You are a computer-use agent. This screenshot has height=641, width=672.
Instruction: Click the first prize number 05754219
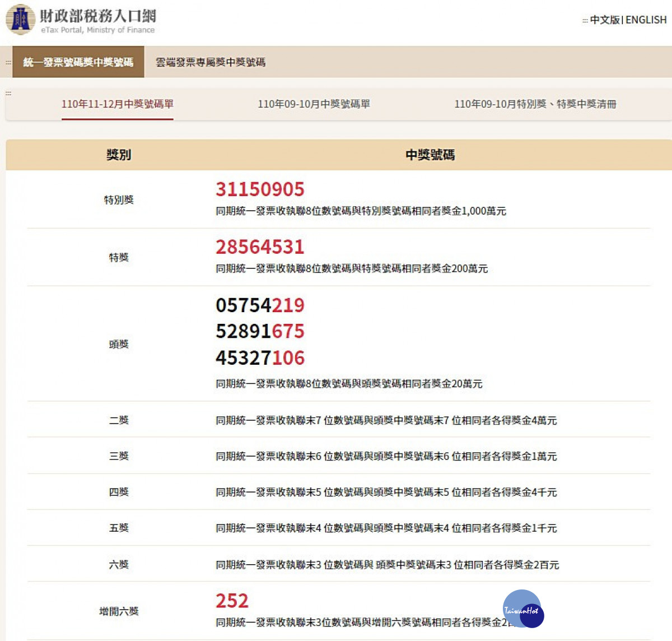260,306
